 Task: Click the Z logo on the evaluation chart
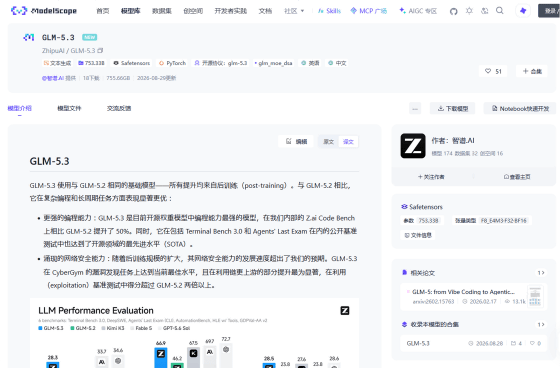pyautogui.click(x=345, y=310)
